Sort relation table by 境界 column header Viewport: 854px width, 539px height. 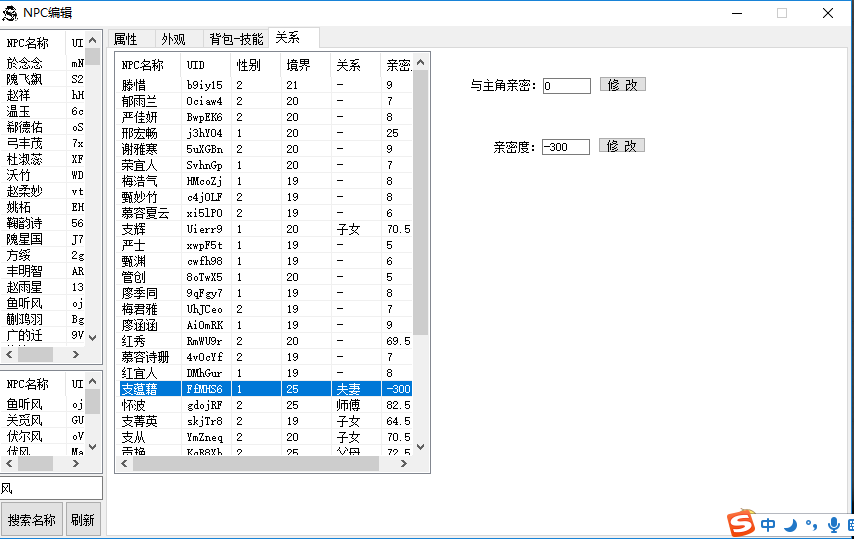(306, 65)
